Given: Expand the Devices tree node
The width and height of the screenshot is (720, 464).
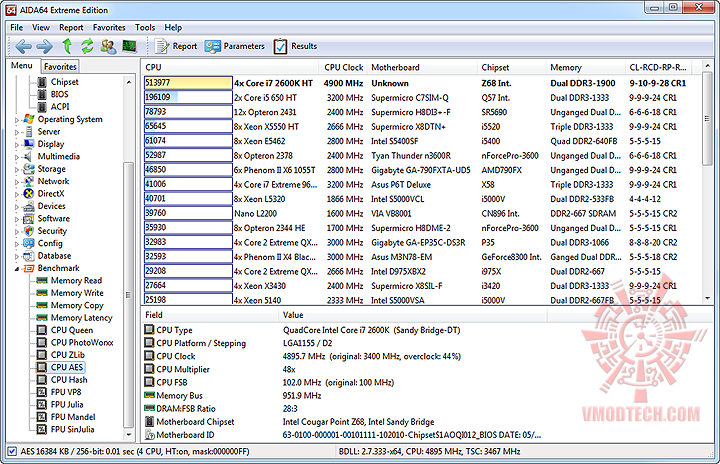Looking at the screenshot, I should click(17, 207).
